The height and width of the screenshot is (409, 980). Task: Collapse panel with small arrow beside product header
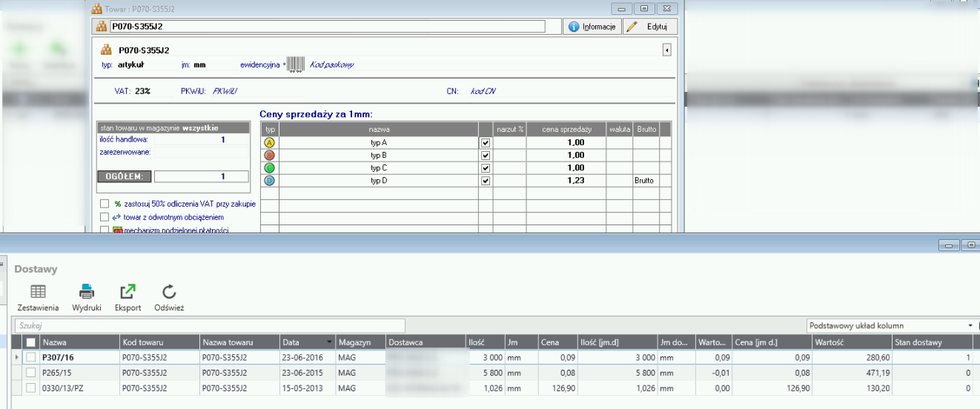coord(666,50)
